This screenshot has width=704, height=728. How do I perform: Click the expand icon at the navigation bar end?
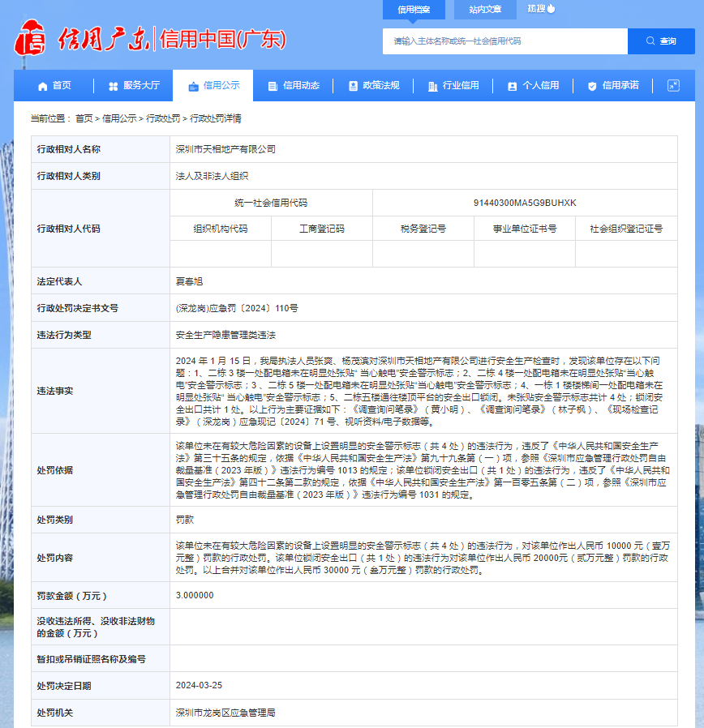tap(673, 85)
